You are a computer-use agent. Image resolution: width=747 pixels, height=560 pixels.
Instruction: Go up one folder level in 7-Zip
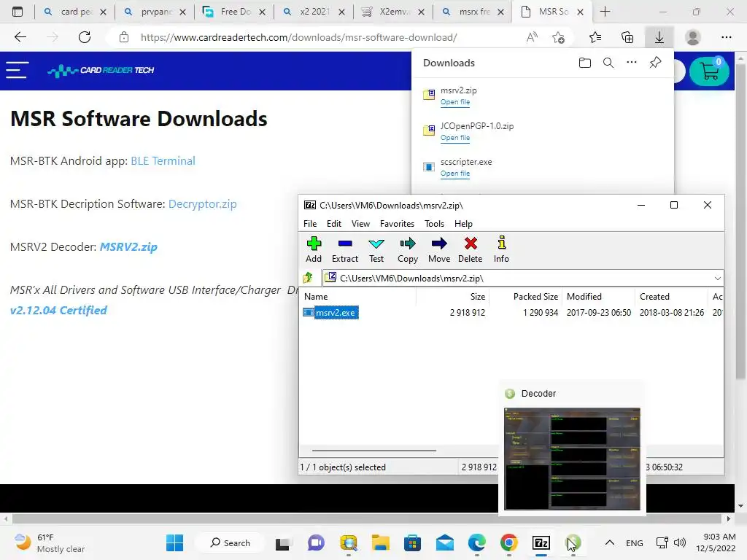pos(308,278)
